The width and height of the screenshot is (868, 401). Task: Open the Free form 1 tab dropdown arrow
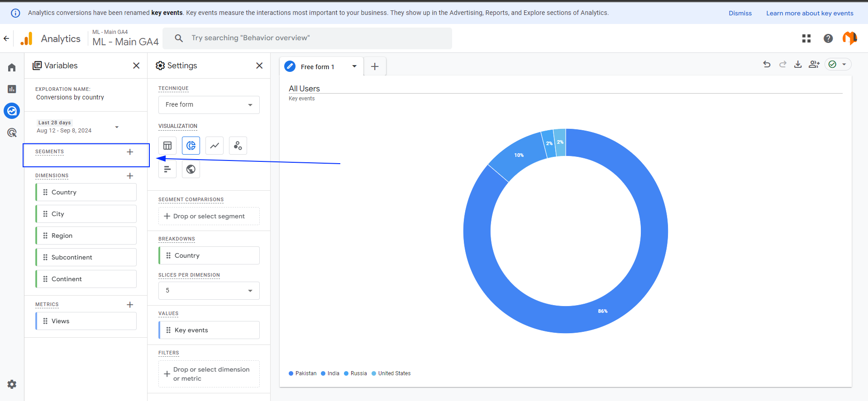point(354,66)
